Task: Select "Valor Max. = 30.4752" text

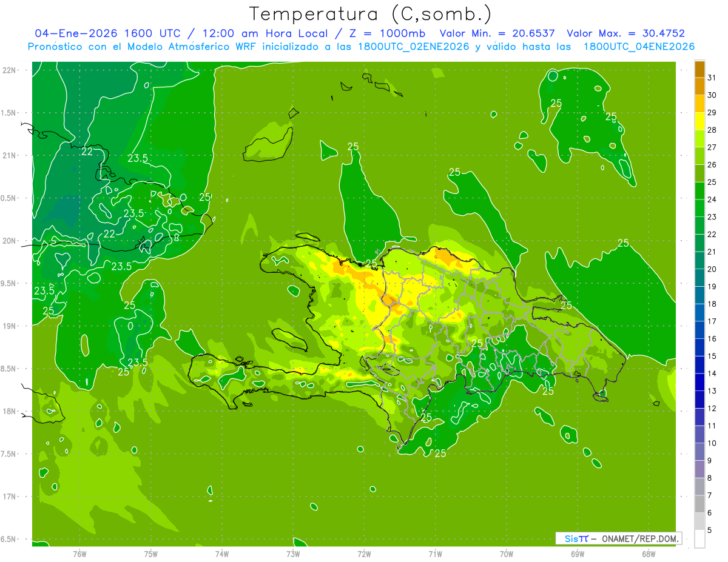Action: 625,33
